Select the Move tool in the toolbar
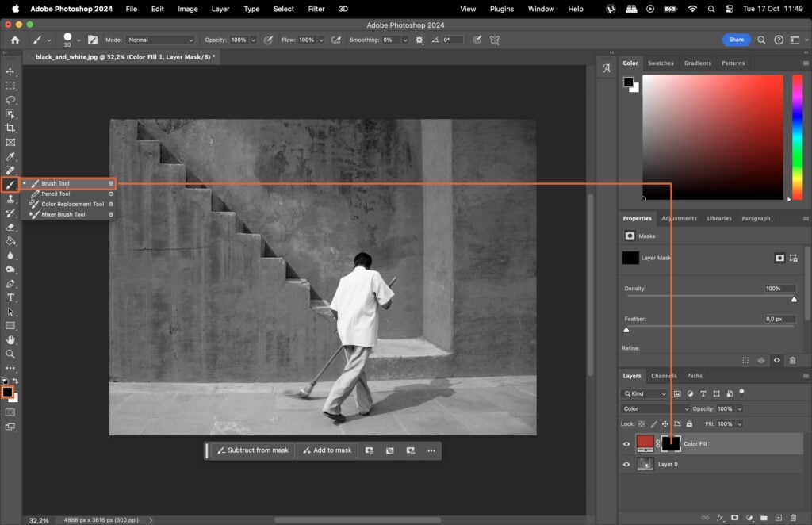The width and height of the screenshot is (812, 525). (x=10, y=71)
